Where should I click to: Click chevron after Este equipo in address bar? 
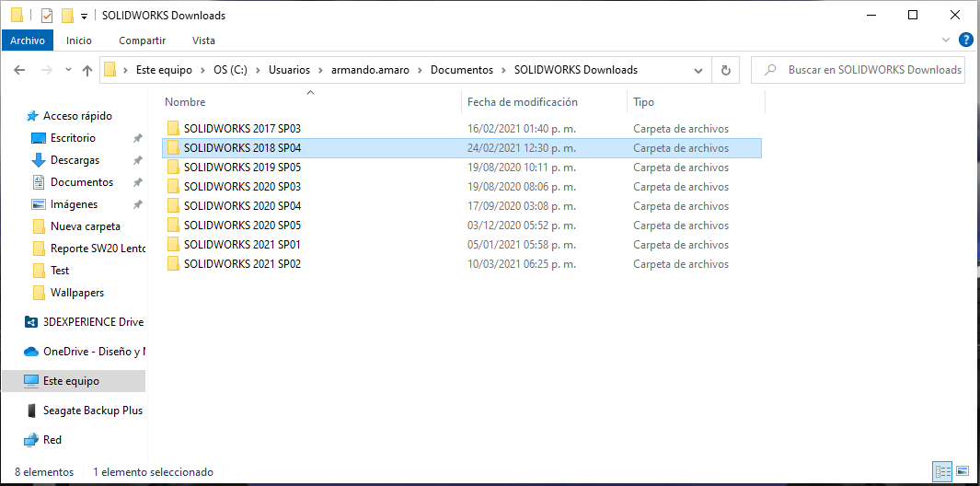click(x=203, y=70)
